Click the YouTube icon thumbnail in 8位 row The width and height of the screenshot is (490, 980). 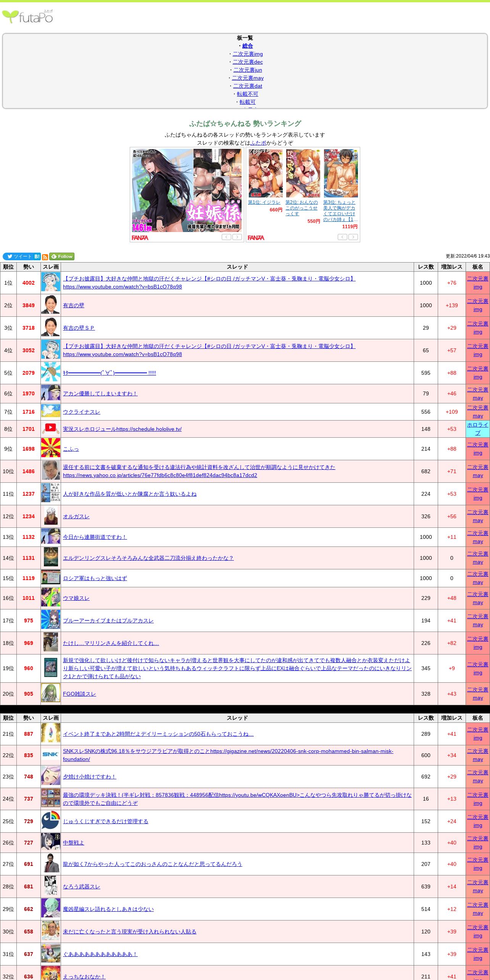pyautogui.click(x=51, y=429)
